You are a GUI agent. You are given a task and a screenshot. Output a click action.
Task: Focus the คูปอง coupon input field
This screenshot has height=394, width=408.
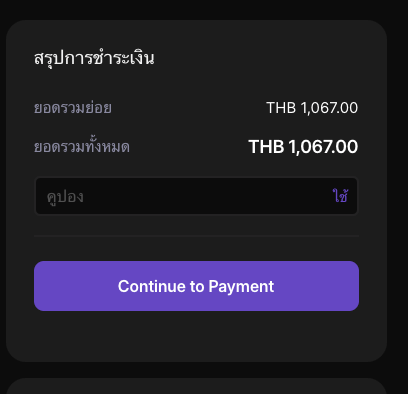196,196
